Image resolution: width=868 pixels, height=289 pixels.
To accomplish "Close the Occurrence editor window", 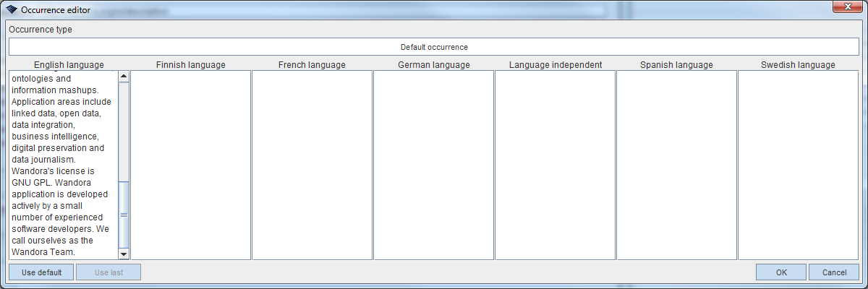I will (x=842, y=9).
